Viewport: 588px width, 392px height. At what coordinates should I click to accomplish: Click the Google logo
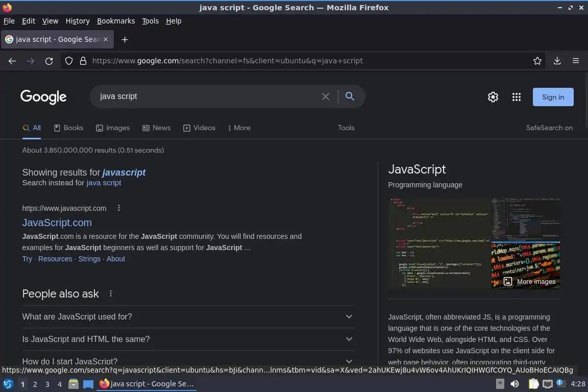(x=43, y=97)
